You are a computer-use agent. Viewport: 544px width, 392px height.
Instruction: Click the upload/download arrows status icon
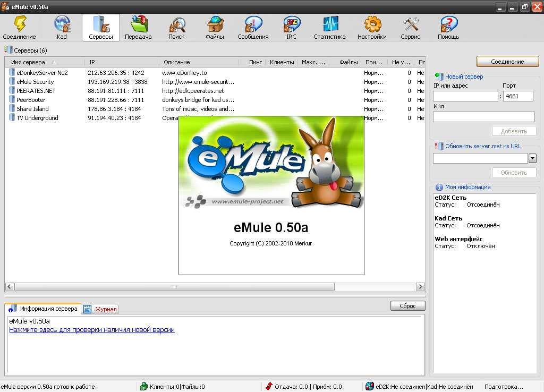(269, 386)
